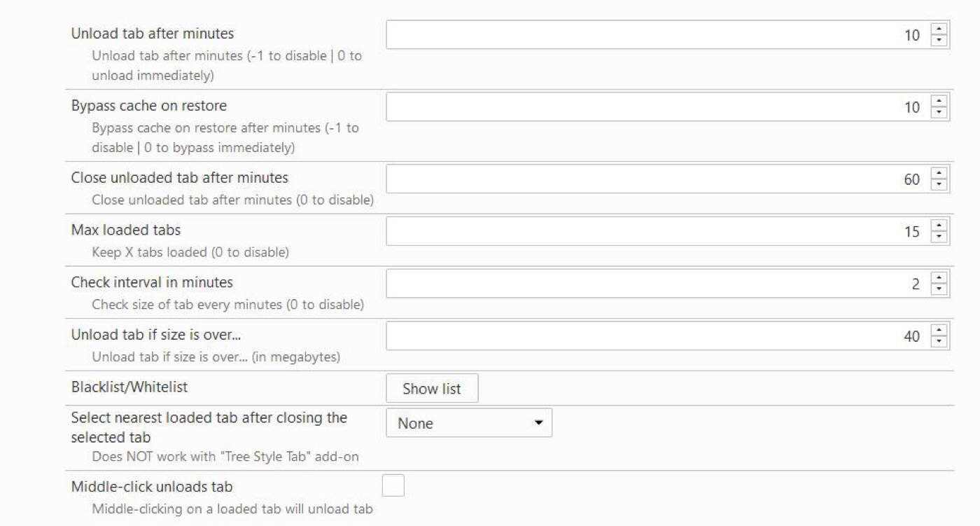This screenshot has height=526, width=980.
Task: Click the Show list button
Action: click(432, 388)
